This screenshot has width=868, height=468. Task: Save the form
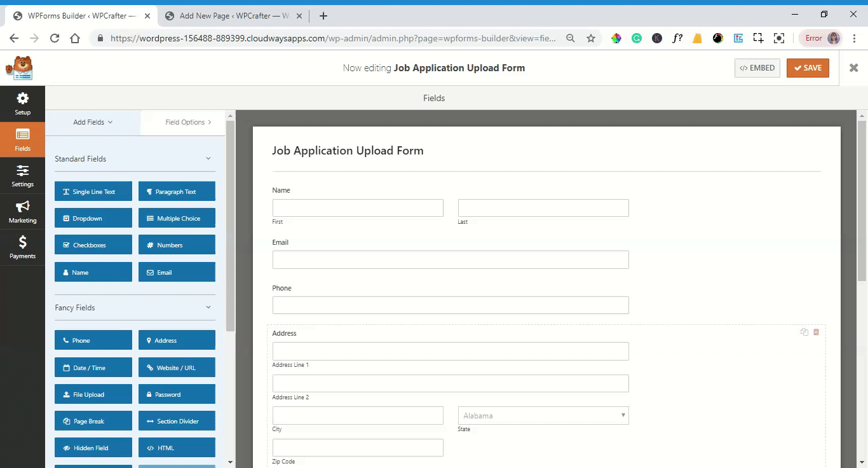[808, 68]
